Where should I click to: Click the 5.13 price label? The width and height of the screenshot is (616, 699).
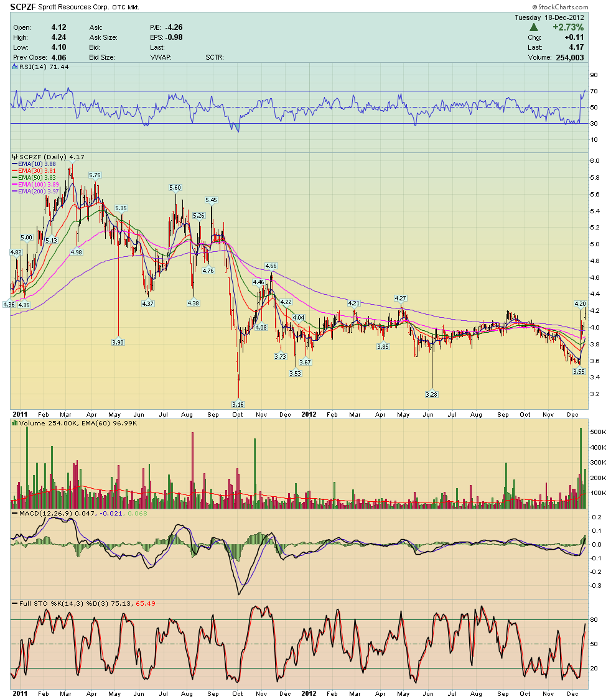[x=51, y=240]
